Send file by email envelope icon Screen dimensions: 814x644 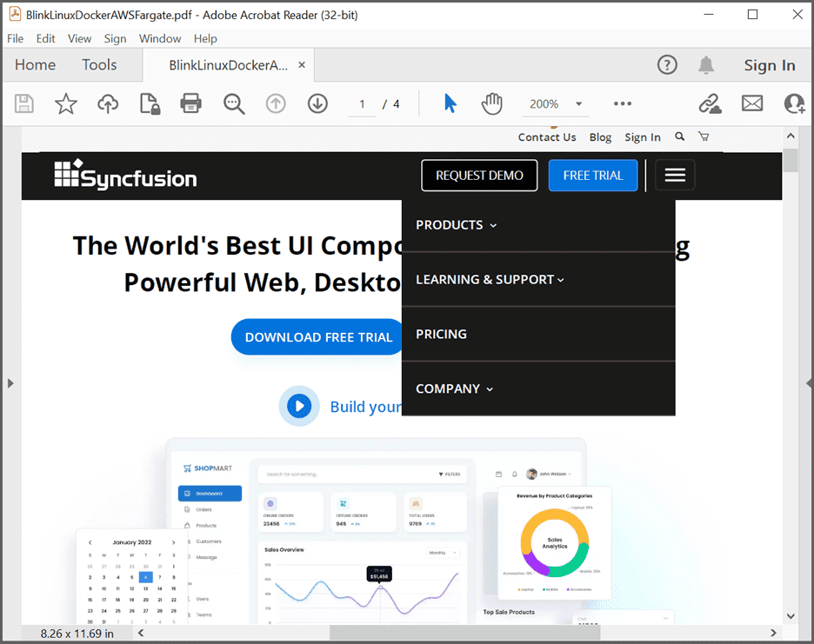(751, 104)
